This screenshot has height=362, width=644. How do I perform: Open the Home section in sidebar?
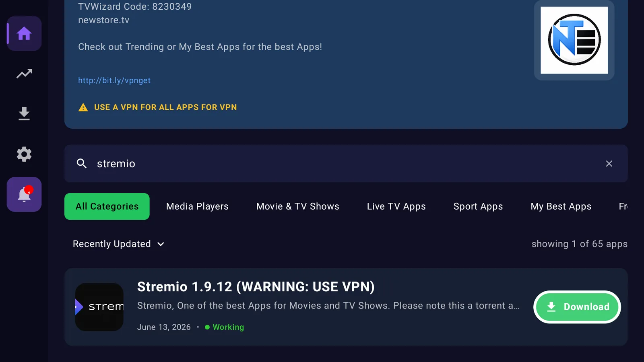tap(24, 33)
